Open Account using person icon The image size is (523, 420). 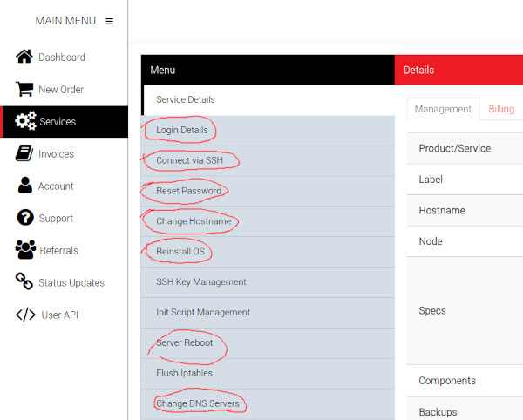(x=25, y=185)
